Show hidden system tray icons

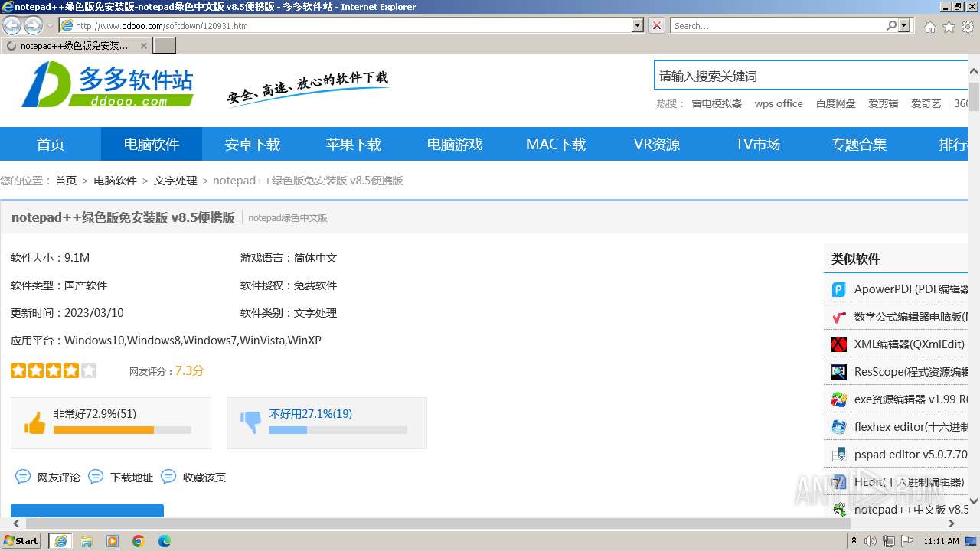coord(854,541)
